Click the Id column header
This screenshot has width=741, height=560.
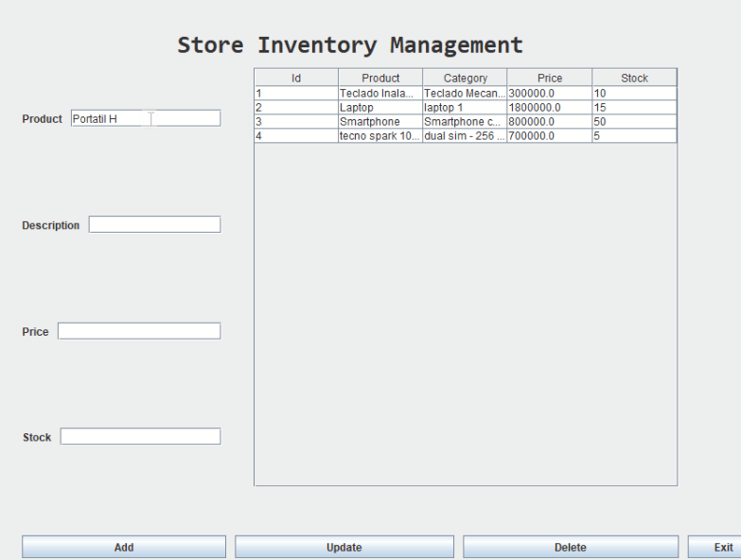(x=296, y=78)
